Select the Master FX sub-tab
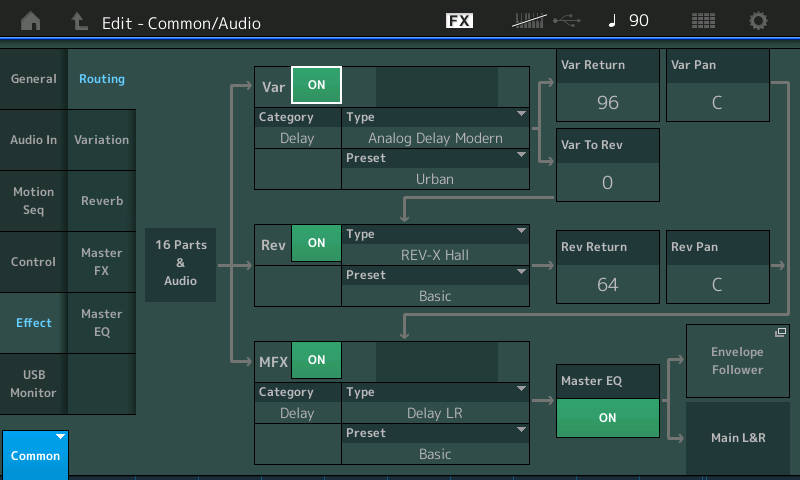Image resolution: width=800 pixels, height=480 pixels. point(101,262)
